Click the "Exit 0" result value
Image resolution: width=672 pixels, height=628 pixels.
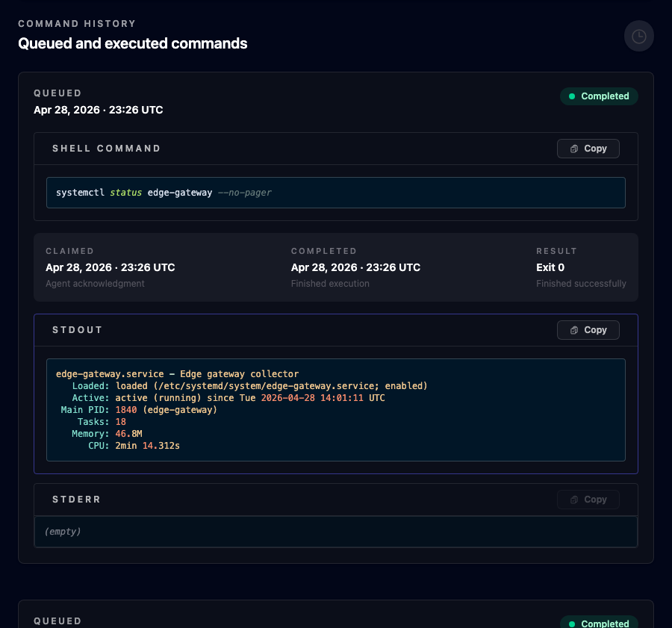click(550, 267)
